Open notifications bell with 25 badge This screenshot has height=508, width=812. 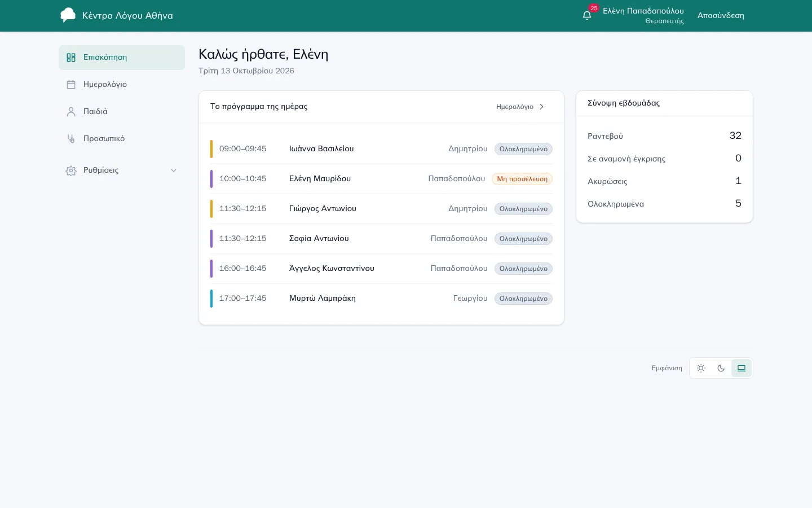pyautogui.click(x=587, y=15)
